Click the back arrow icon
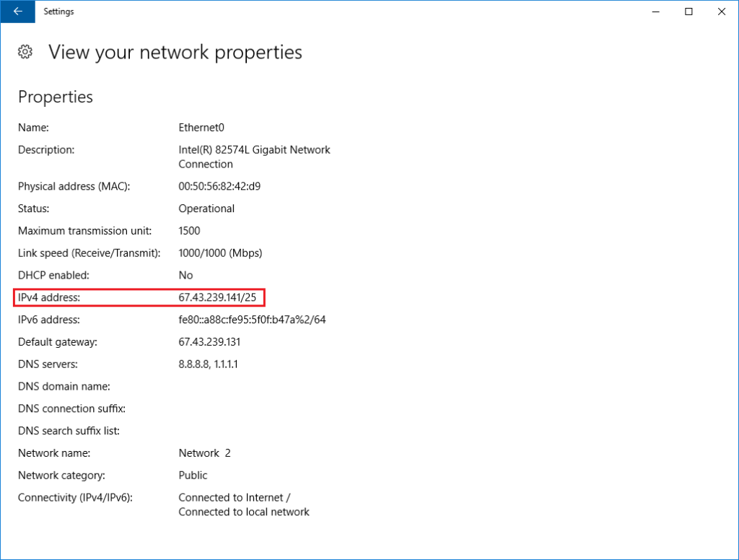 click(17, 12)
